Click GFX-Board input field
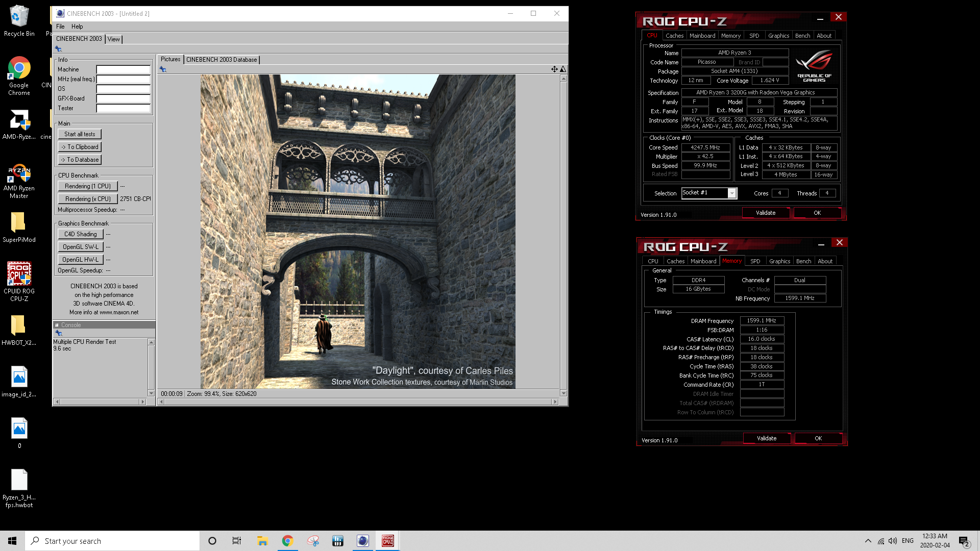 [x=124, y=98]
